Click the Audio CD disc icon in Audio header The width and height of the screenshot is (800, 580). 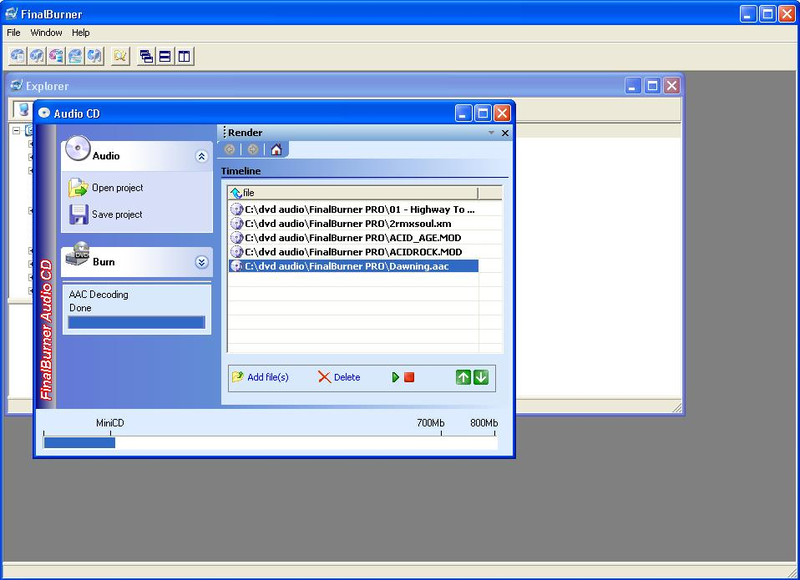[78, 148]
